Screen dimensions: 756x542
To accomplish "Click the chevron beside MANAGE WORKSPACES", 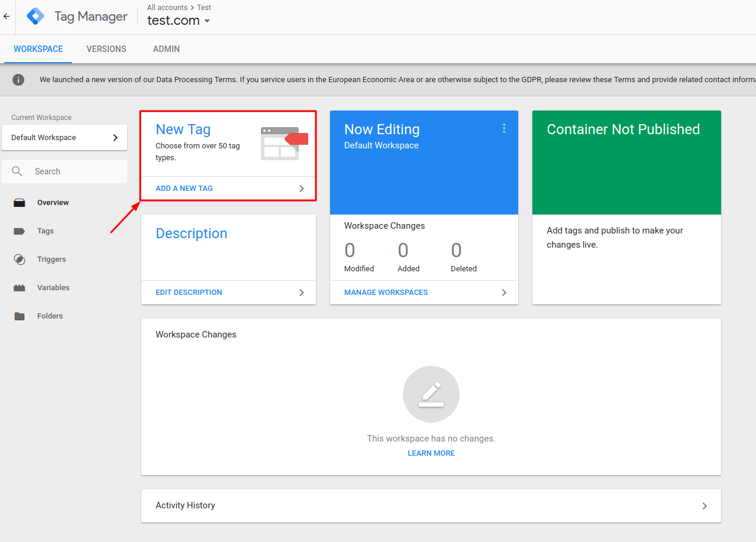I will pos(504,293).
